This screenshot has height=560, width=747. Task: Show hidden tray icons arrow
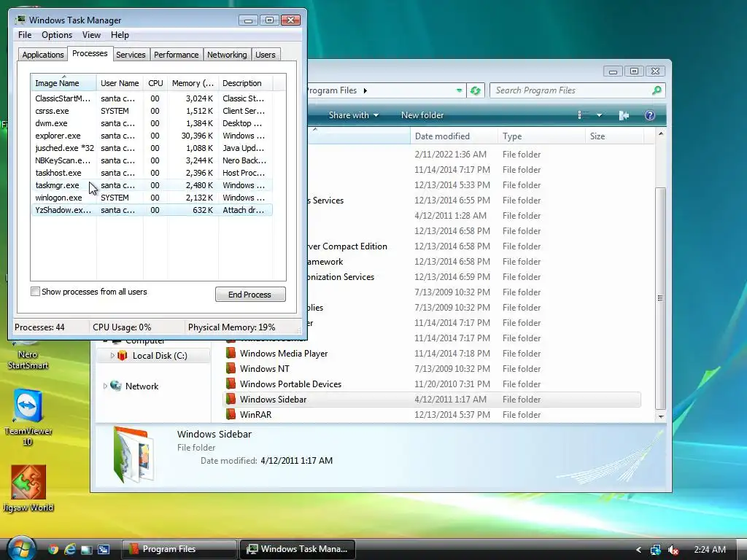pyautogui.click(x=639, y=550)
